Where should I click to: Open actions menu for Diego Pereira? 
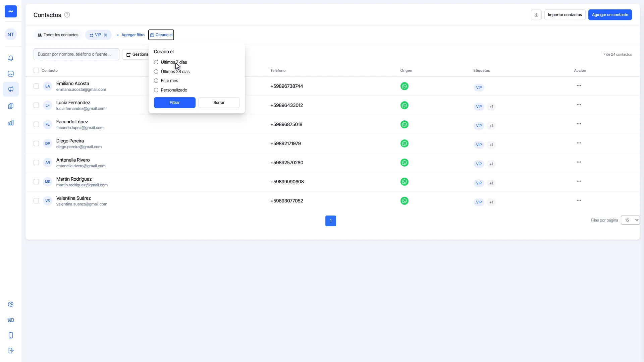[579, 143]
